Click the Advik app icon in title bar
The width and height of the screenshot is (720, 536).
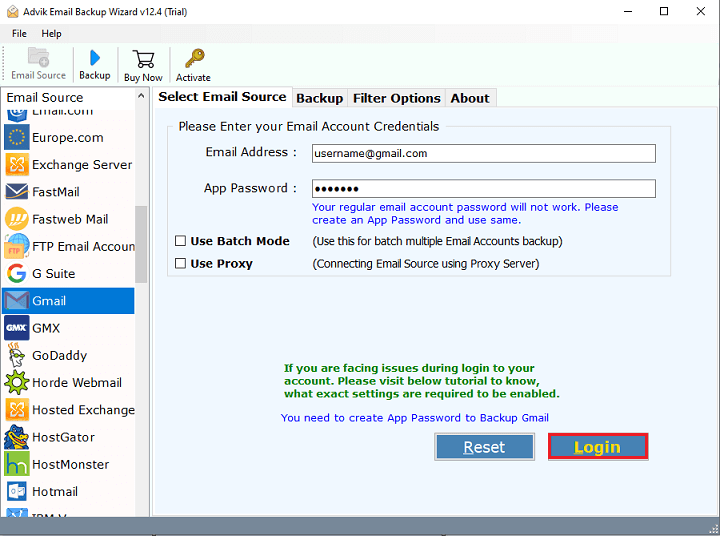12,11
